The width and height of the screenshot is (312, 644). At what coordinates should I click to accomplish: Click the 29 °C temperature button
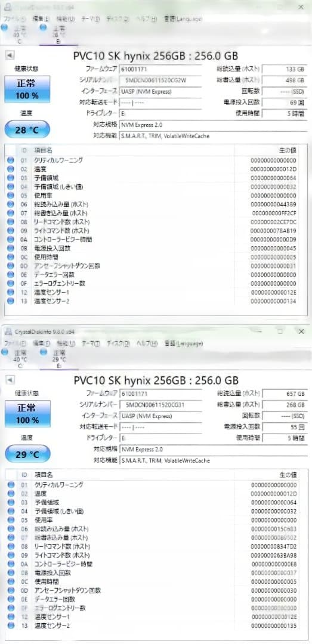(x=27, y=454)
